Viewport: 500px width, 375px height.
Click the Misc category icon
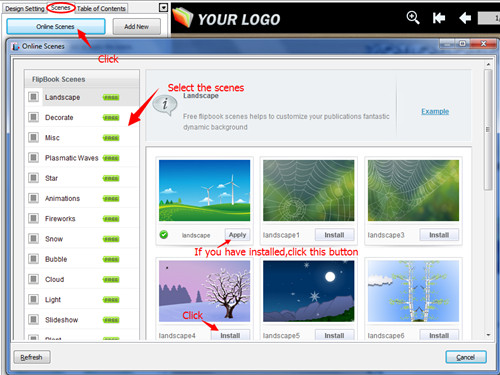[33, 137]
